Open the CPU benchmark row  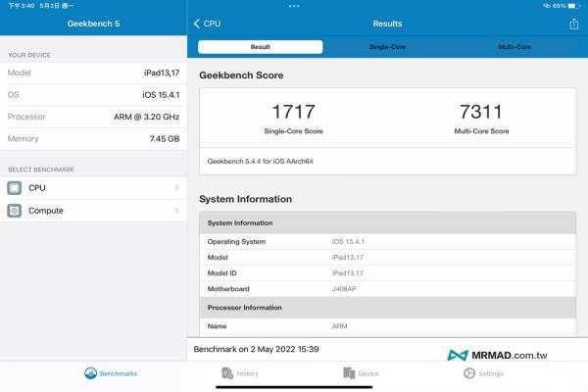click(x=93, y=188)
